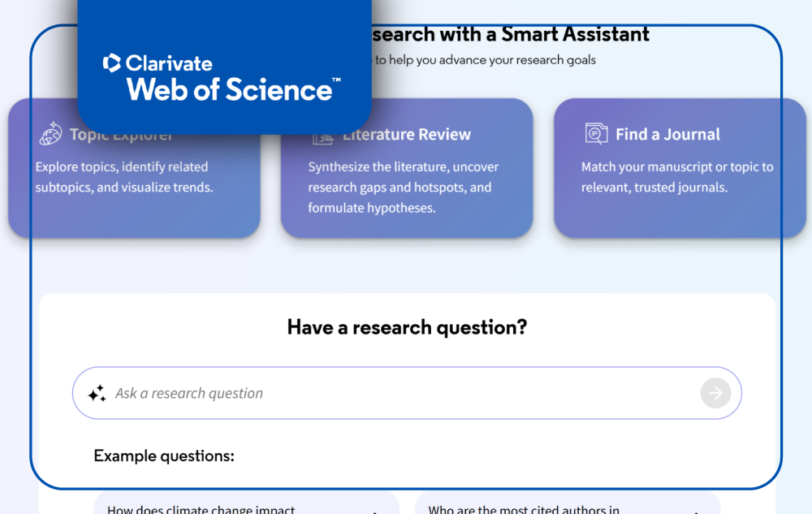Screen dimensions: 812x514
Task: Open the Literature Review card title
Action: (406, 135)
